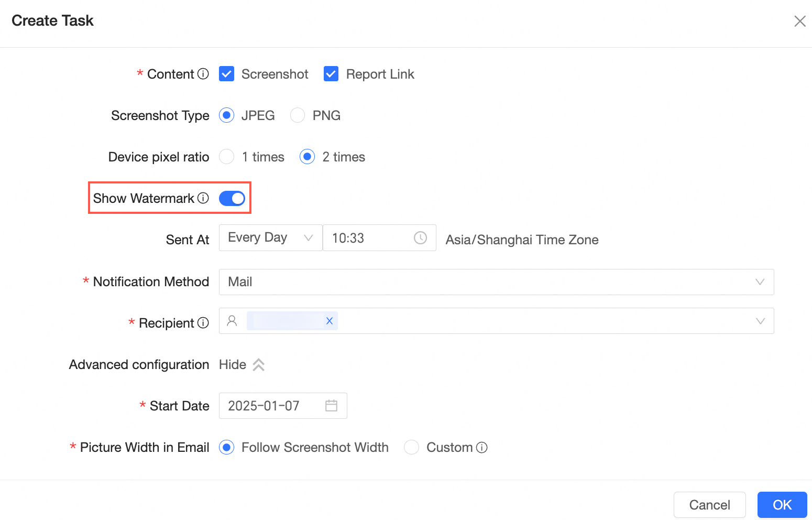Choose 1 times device pixel ratio
Image resolution: width=812 pixels, height=520 pixels.
(227, 157)
